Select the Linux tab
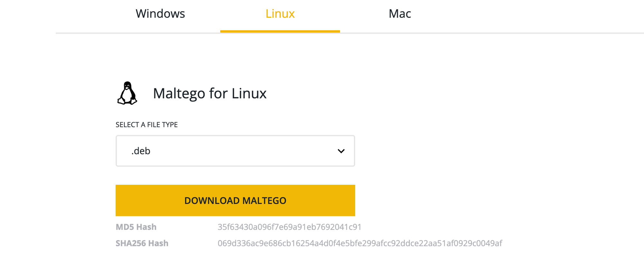The width and height of the screenshot is (644, 256). point(280,14)
